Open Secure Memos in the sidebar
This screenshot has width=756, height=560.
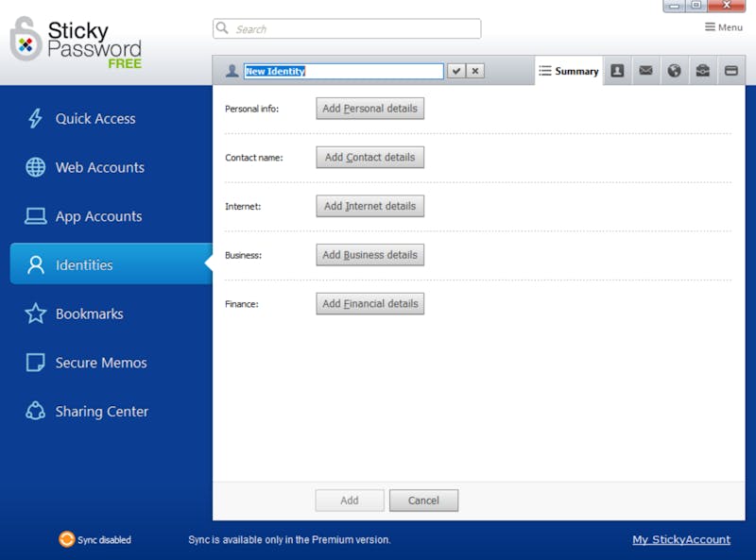pyautogui.click(x=111, y=363)
